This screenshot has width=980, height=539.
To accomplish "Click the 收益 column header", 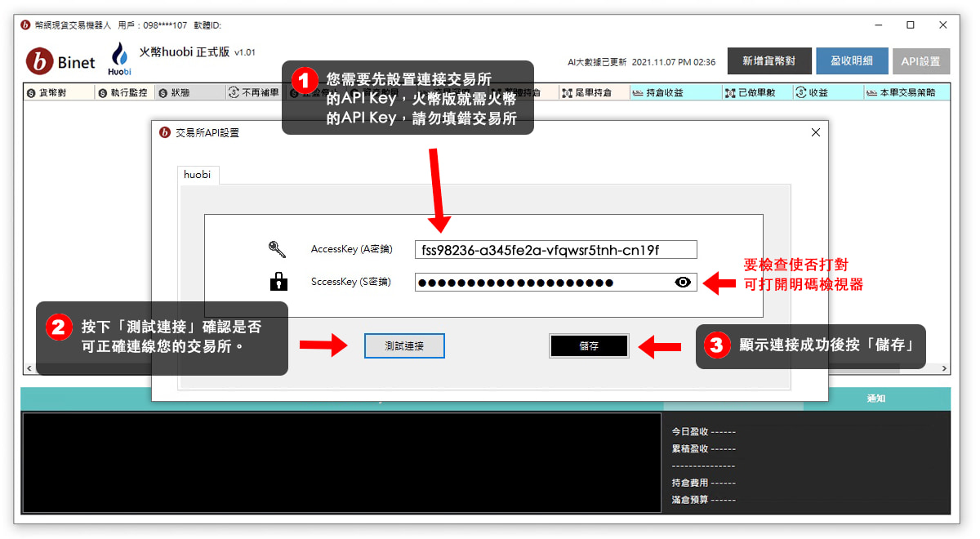I will (826, 93).
